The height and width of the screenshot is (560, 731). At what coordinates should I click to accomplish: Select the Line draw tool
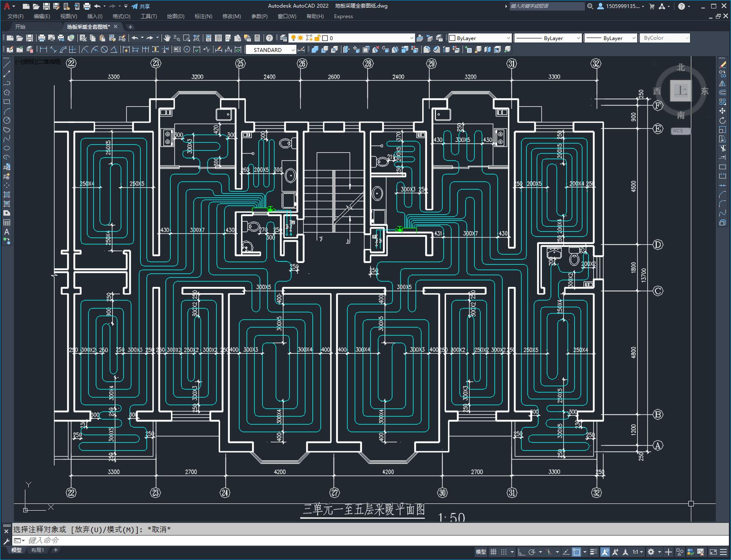pos(7,65)
